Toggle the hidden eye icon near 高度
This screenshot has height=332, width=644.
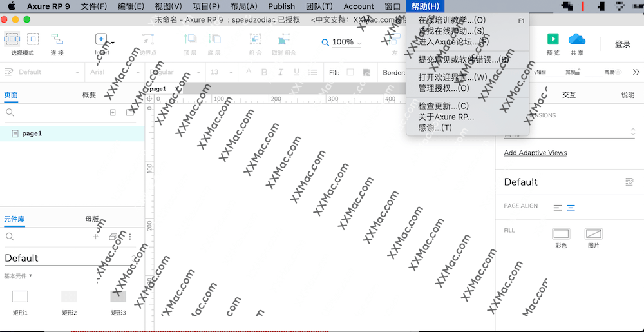(x=618, y=72)
